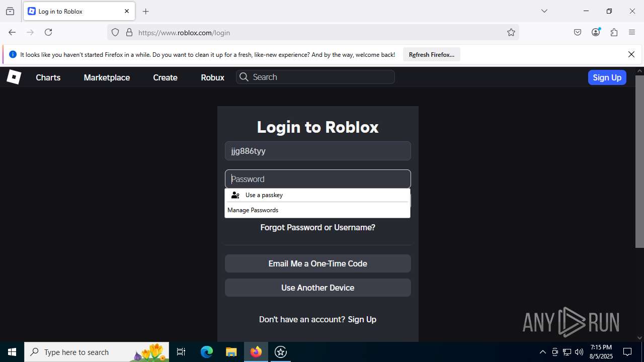The height and width of the screenshot is (362, 644).
Task: Open volume speaker tray icon
Action: 579,352
